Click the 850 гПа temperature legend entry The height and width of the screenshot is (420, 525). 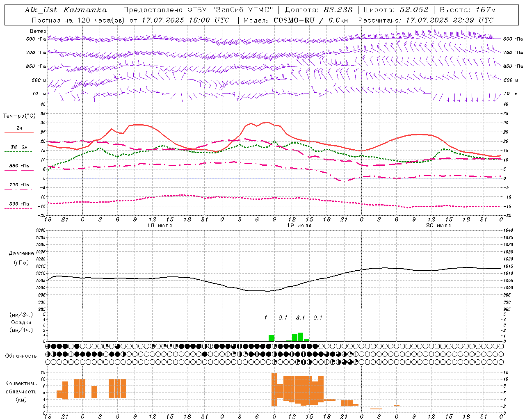tap(19, 166)
